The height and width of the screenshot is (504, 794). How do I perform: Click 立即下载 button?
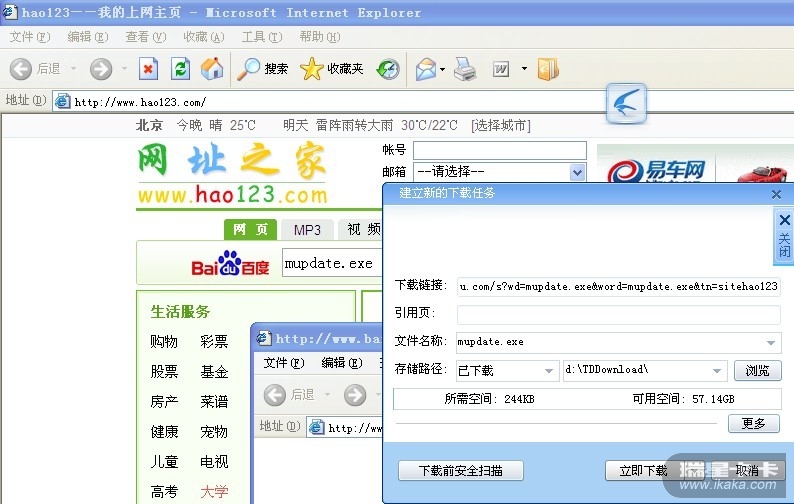coord(644,471)
